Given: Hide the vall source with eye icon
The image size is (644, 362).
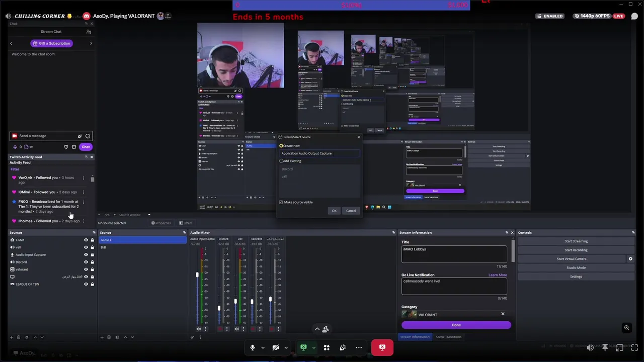Looking at the screenshot, I should [x=86, y=247].
